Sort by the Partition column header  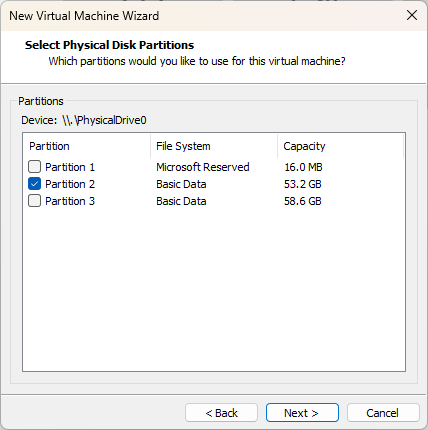point(87,146)
